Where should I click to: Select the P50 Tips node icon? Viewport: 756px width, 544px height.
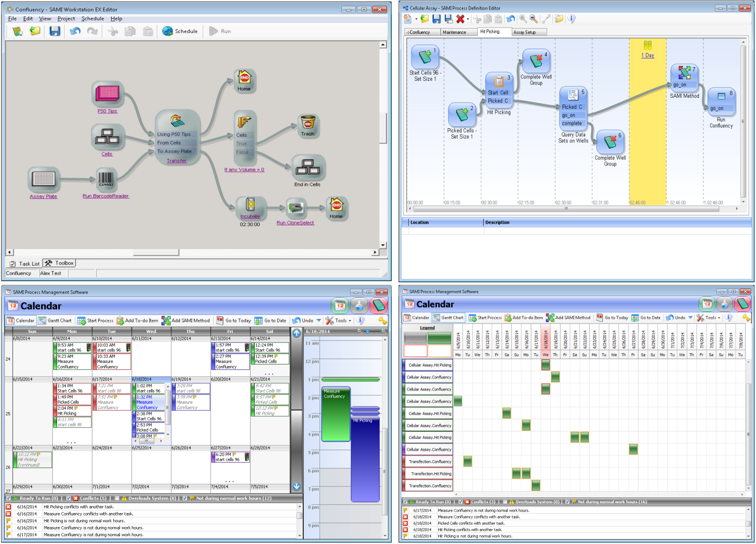coord(107,94)
